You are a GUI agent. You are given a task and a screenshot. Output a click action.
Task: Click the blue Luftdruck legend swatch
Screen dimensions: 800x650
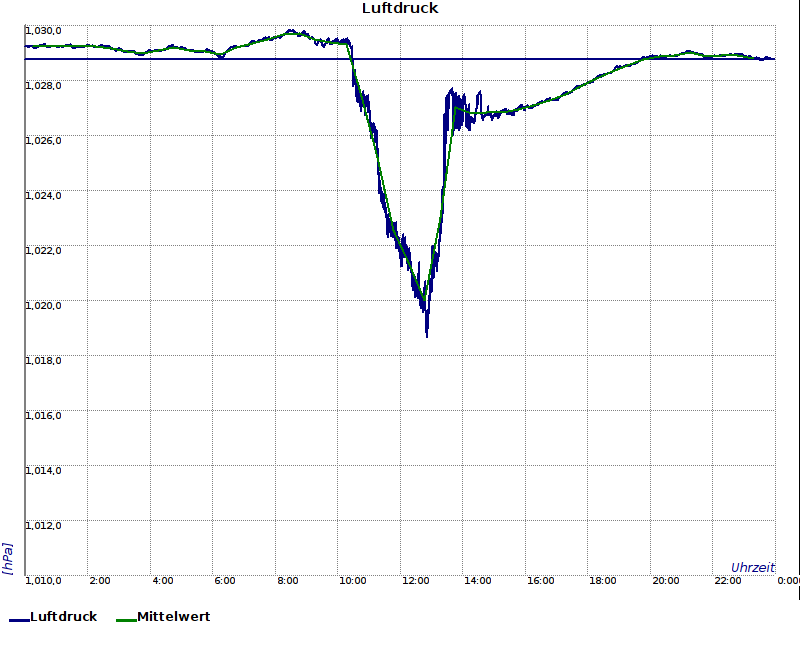(x=19, y=620)
